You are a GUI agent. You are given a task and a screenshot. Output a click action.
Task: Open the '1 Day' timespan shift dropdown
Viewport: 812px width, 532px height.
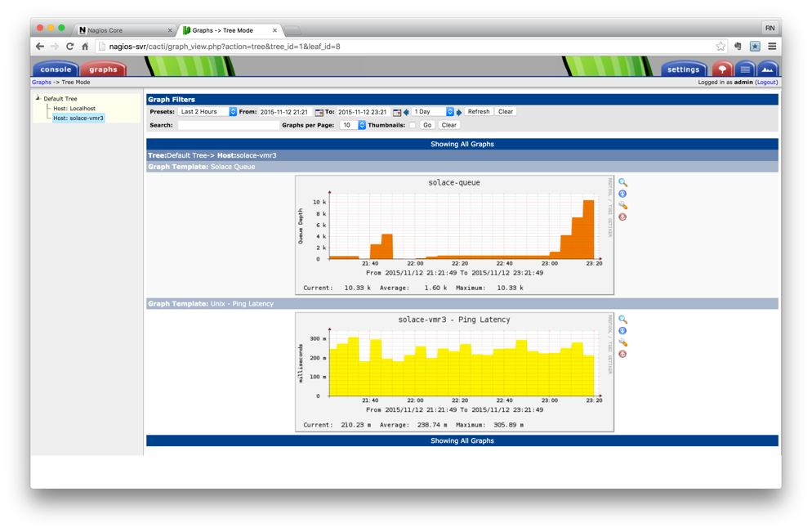433,112
